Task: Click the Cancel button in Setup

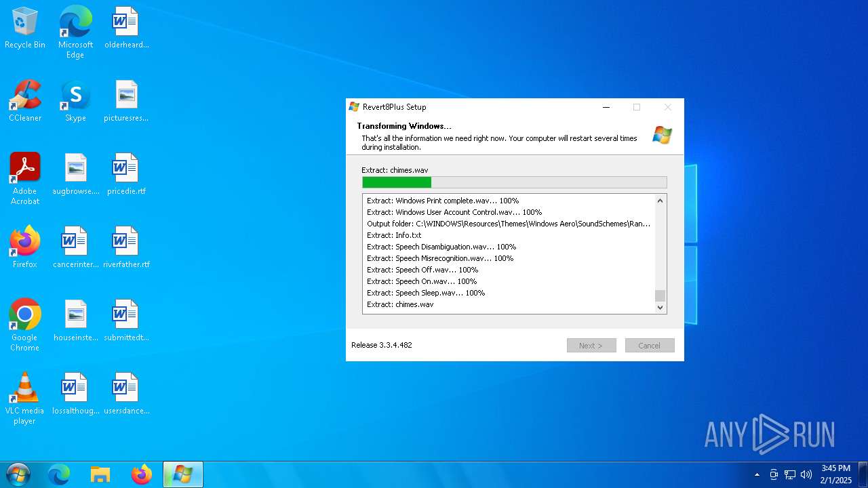Action: (x=650, y=346)
